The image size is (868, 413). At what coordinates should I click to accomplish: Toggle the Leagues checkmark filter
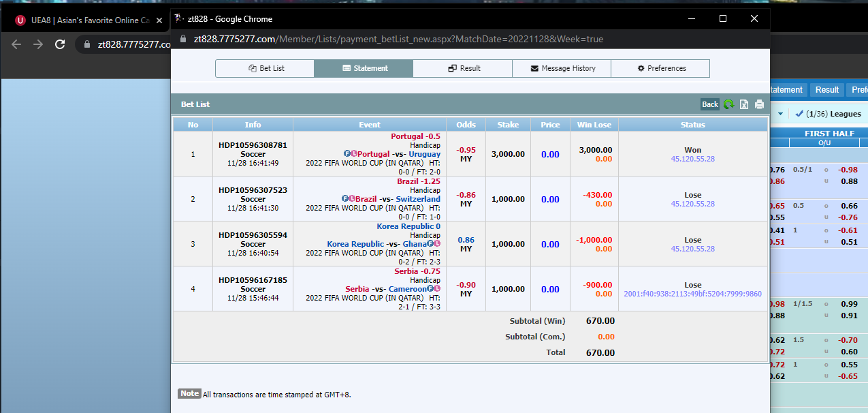click(x=799, y=114)
